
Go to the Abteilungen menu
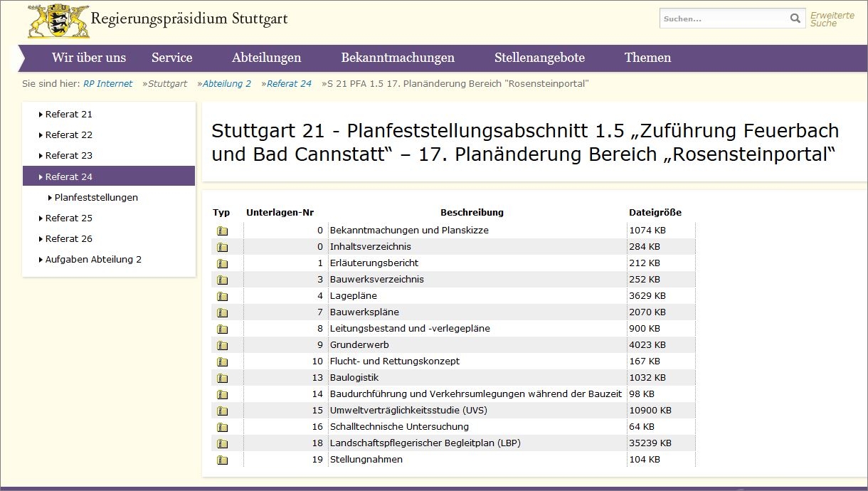pyautogui.click(x=266, y=58)
